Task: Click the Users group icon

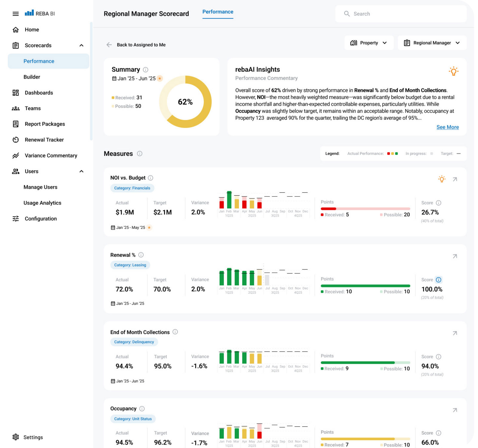Action: [x=16, y=171]
